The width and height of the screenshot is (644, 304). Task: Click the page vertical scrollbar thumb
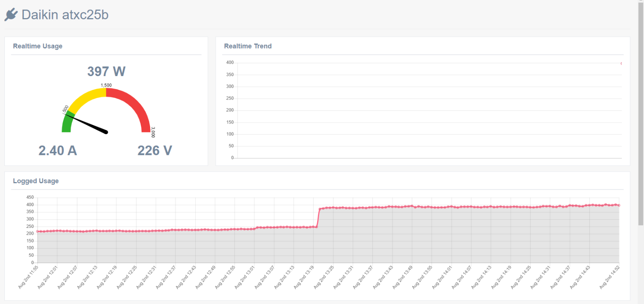tap(641, 114)
